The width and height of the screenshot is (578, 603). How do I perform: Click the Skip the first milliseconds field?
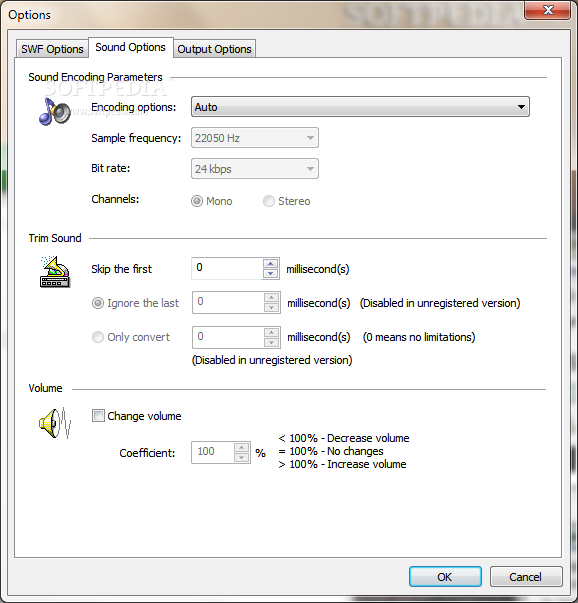point(227,268)
